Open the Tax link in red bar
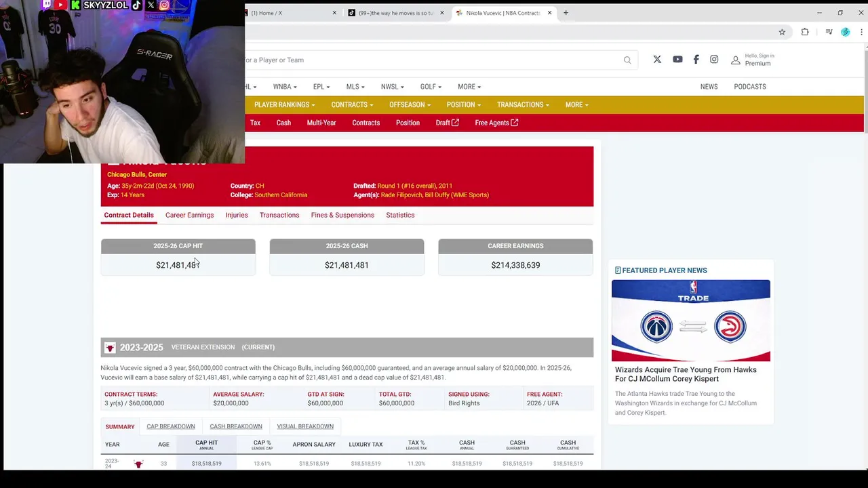The image size is (868, 488). [x=255, y=123]
